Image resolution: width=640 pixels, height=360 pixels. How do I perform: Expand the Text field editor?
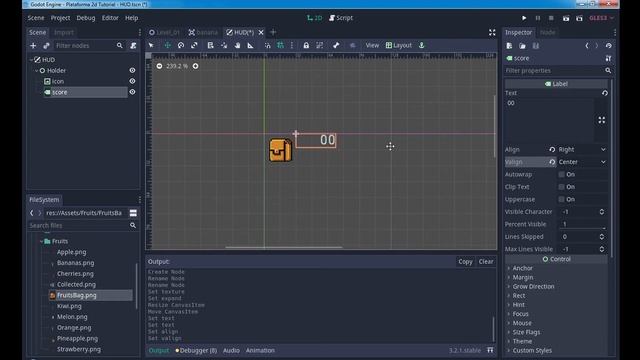click(x=602, y=120)
